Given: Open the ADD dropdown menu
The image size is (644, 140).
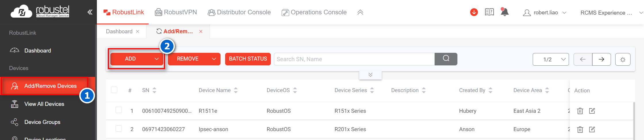Looking at the screenshot, I should click(x=137, y=59).
